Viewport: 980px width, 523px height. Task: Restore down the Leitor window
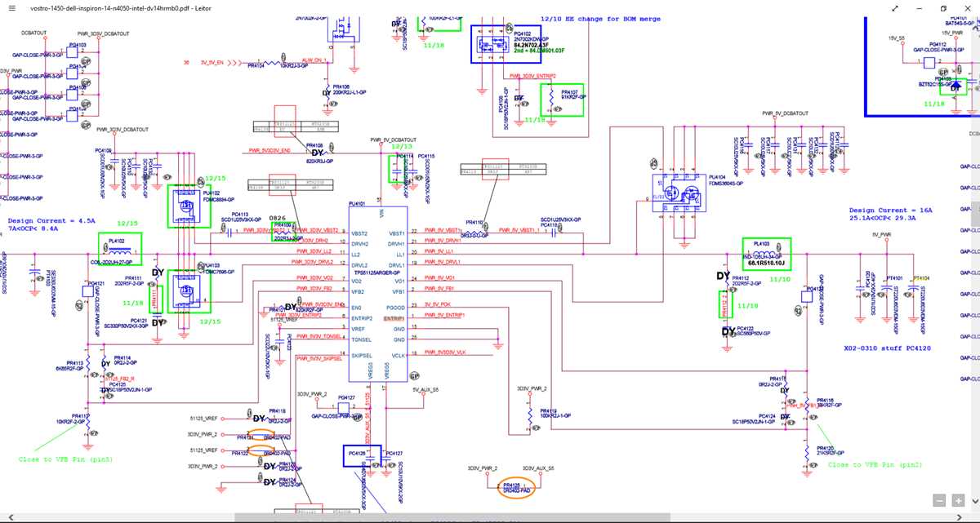pyautogui.click(x=943, y=7)
